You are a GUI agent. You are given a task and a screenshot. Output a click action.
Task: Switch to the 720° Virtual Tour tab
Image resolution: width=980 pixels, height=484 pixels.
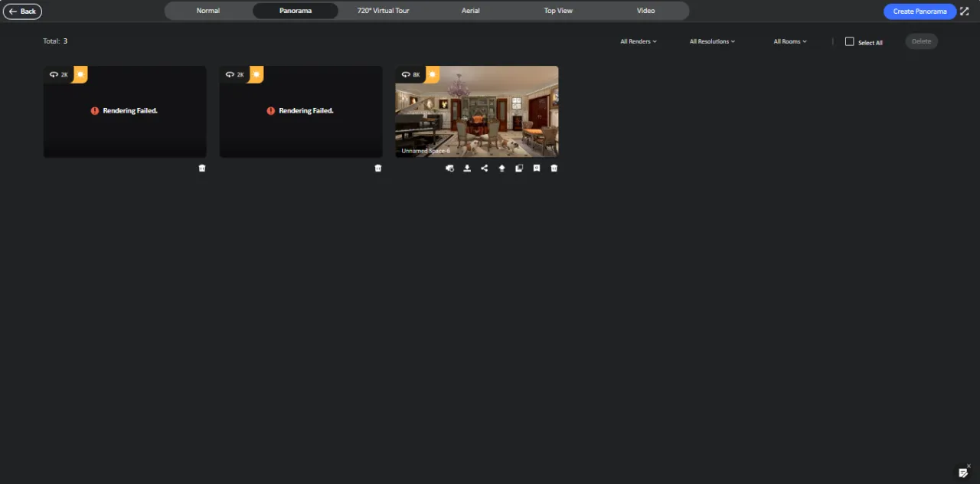coord(383,11)
